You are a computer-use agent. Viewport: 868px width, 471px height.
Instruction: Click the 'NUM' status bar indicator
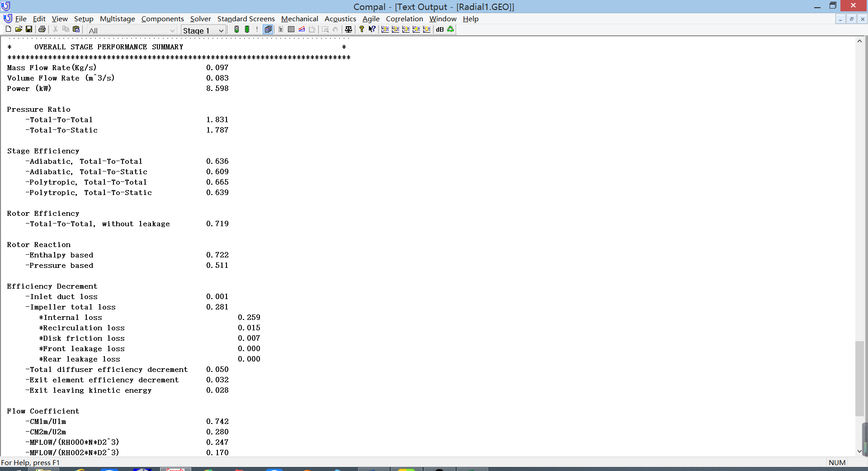tap(837, 462)
